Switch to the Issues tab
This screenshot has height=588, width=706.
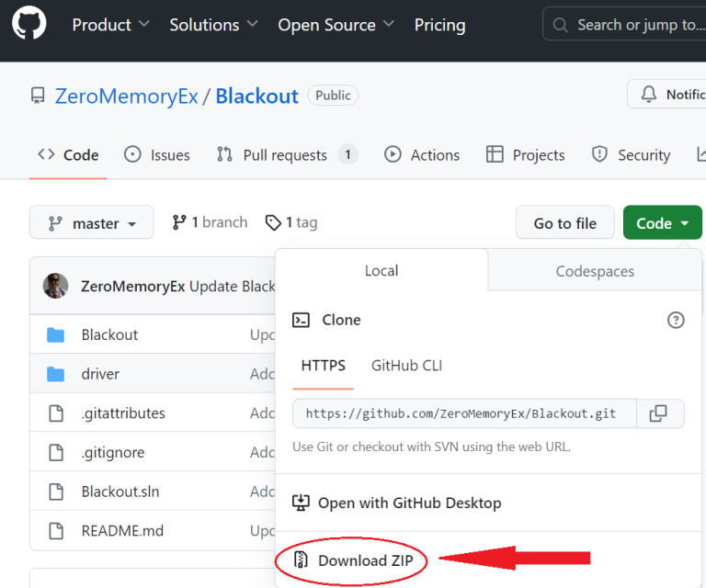[x=157, y=154]
